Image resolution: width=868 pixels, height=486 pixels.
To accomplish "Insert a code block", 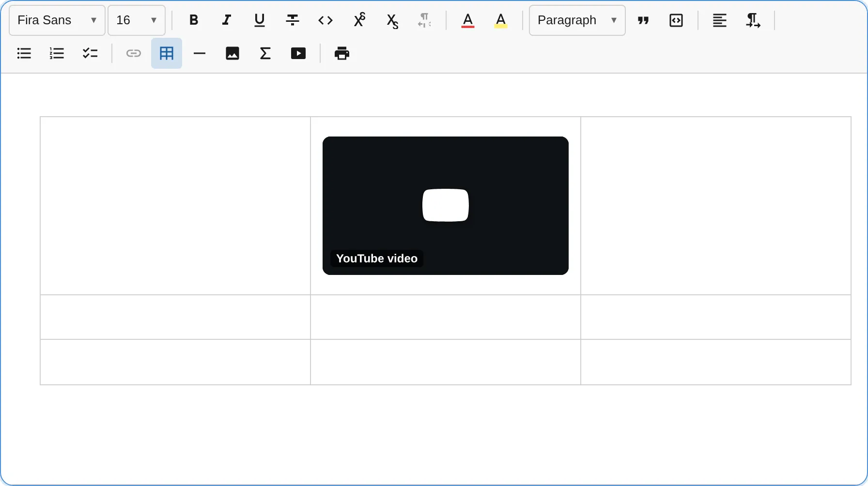I will (x=676, y=20).
